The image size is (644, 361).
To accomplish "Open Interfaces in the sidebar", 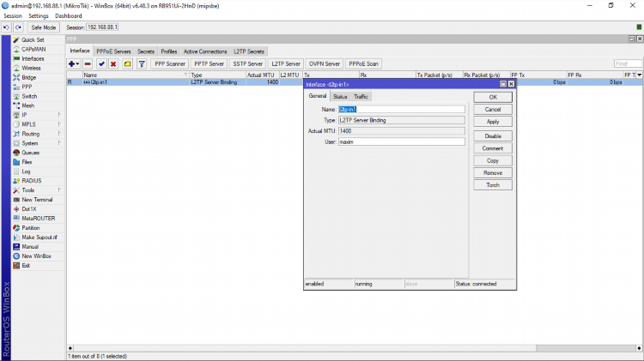I will [33, 58].
